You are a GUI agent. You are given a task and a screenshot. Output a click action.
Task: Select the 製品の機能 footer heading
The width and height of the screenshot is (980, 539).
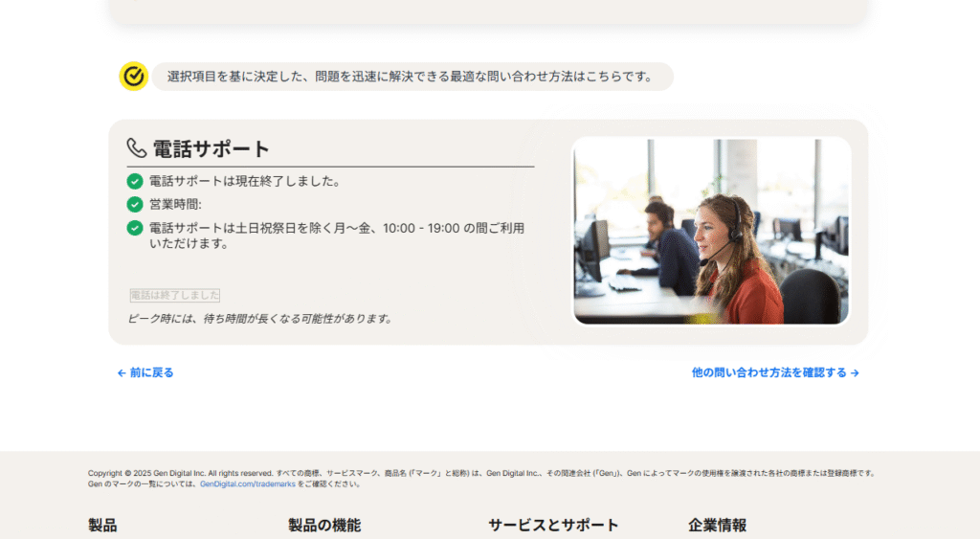pyautogui.click(x=324, y=526)
